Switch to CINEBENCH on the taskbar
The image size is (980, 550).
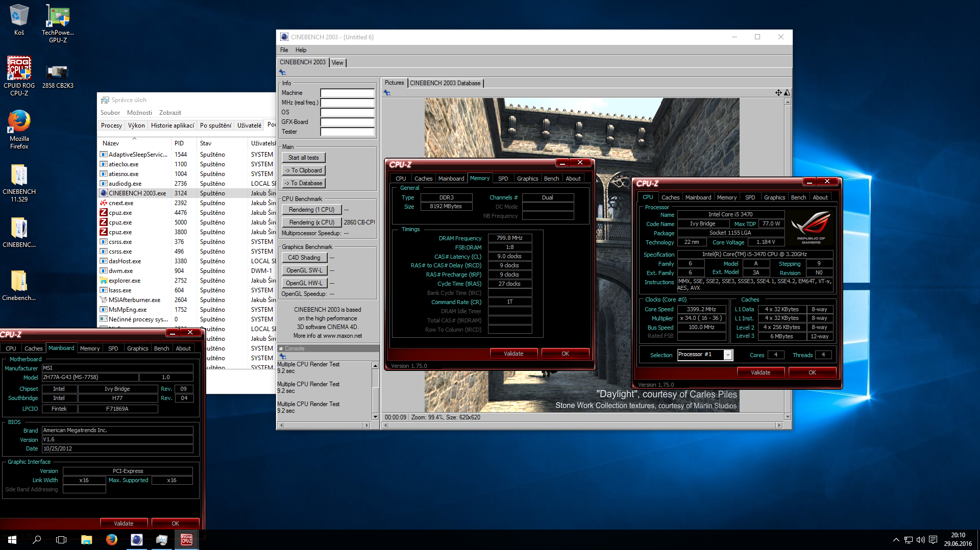[136, 539]
